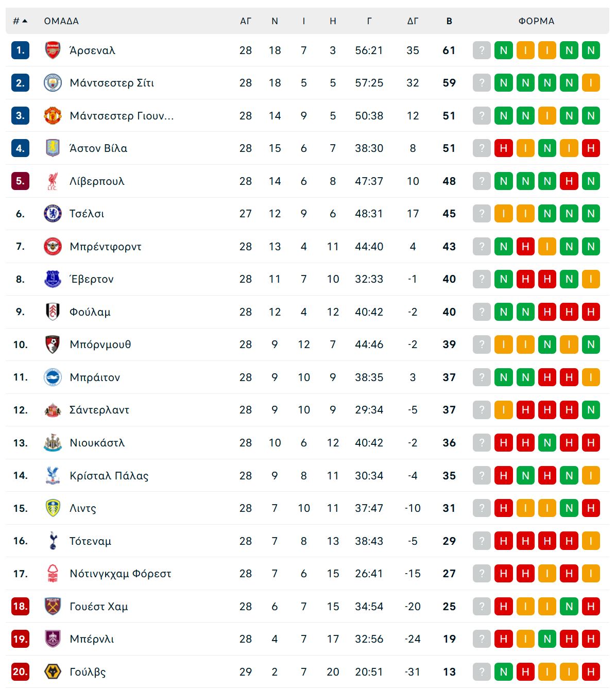Image resolution: width=616 pixels, height=689 pixels.
Task: Click the Wolves crest icon
Action: pos(53,672)
